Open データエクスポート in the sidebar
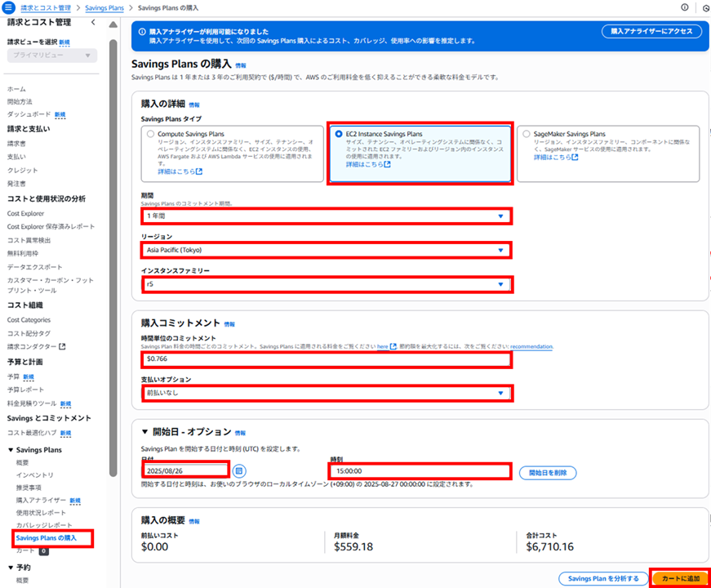The height and width of the screenshot is (588, 711). click(x=34, y=267)
